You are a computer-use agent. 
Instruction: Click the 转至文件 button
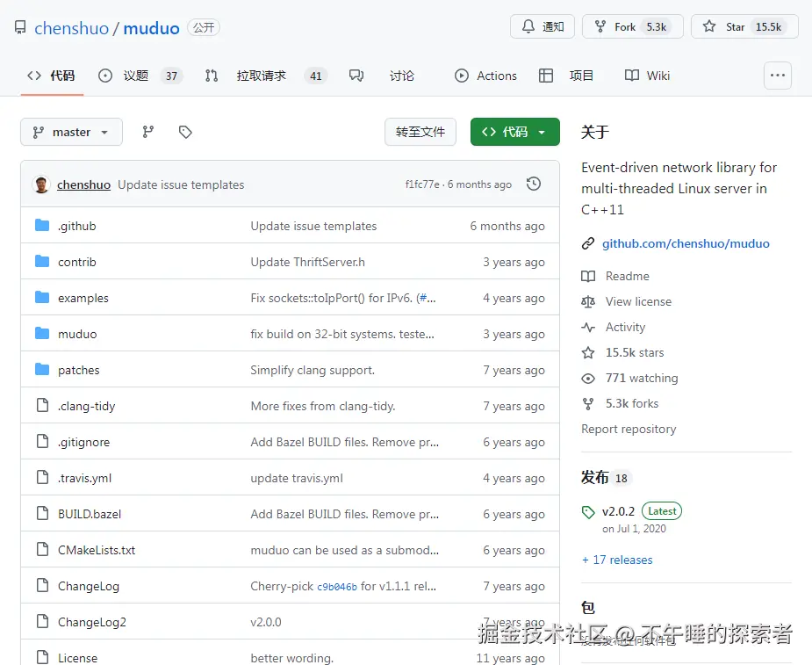[420, 132]
